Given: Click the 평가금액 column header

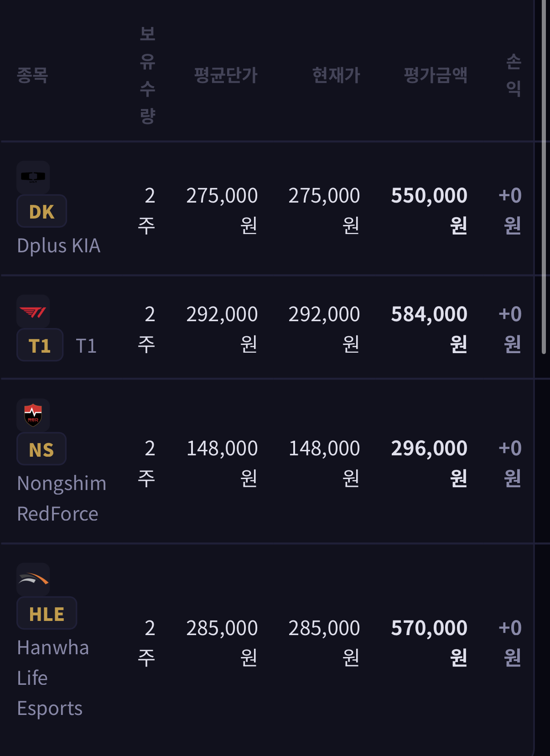Looking at the screenshot, I should (x=436, y=75).
